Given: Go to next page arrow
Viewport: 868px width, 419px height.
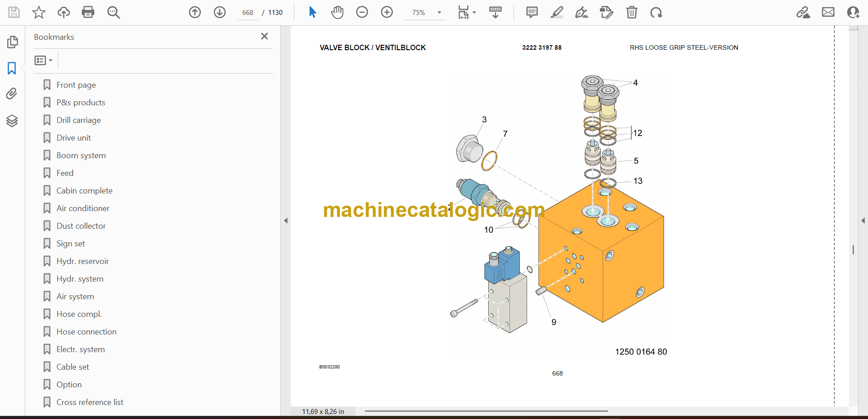Looking at the screenshot, I should click(220, 12).
